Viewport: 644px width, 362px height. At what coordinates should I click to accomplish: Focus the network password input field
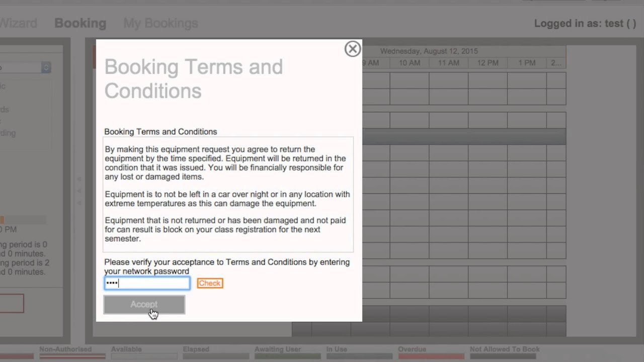pyautogui.click(x=147, y=283)
